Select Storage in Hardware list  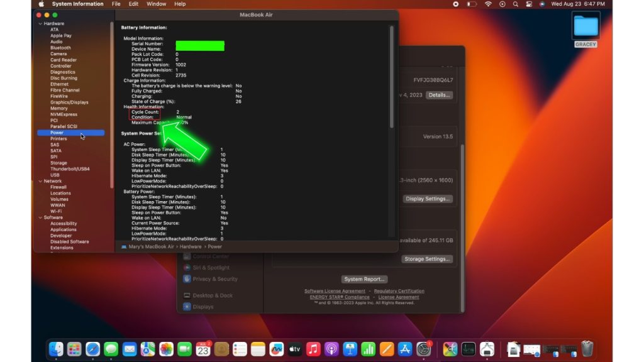click(x=58, y=163)
